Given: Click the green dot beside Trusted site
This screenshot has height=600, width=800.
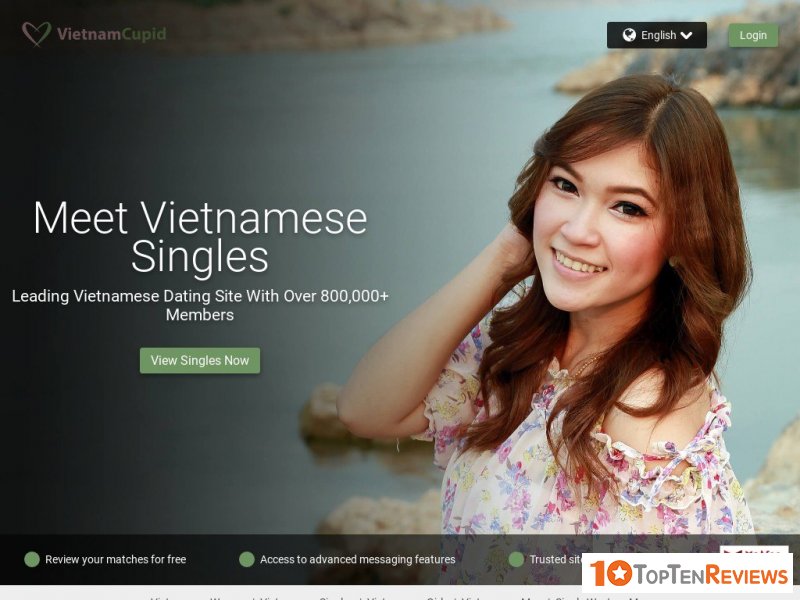Looking at the screenshot, I should [x=516, y=559].
